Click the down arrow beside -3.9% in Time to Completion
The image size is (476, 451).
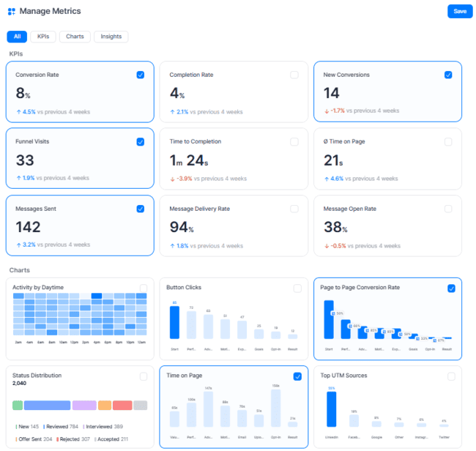tap(172, 179)
